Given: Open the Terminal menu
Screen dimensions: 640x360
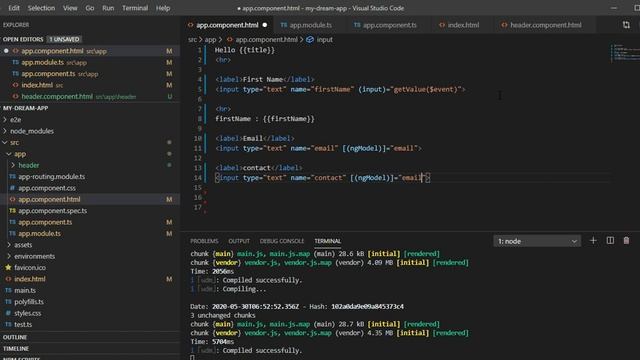Looking at the screenshot, I should (135, 8).
